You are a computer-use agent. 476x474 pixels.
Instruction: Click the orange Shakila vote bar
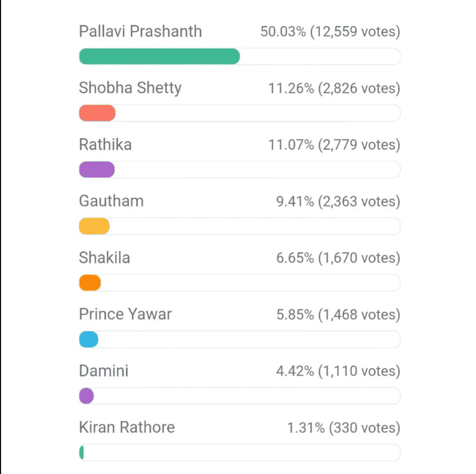pos(90,283)
